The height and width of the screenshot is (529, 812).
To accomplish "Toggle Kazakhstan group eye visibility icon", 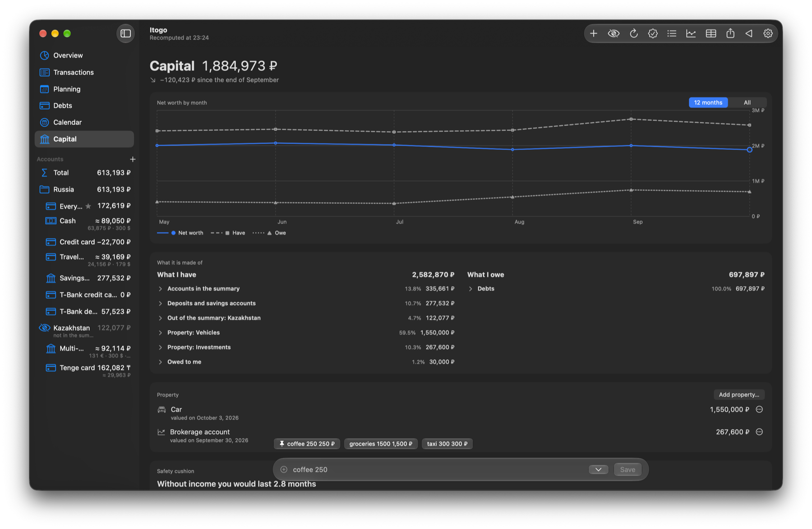I will pyautogui.click(x=44, y=328).
